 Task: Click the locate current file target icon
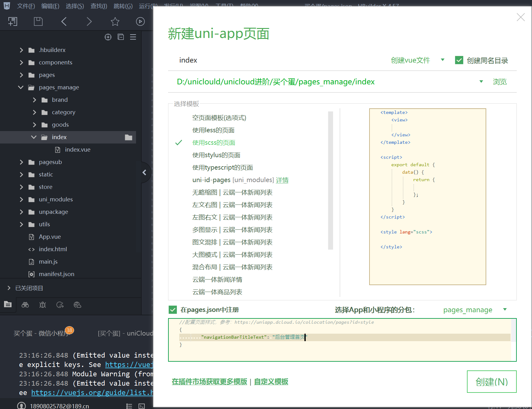pos(108,37)
